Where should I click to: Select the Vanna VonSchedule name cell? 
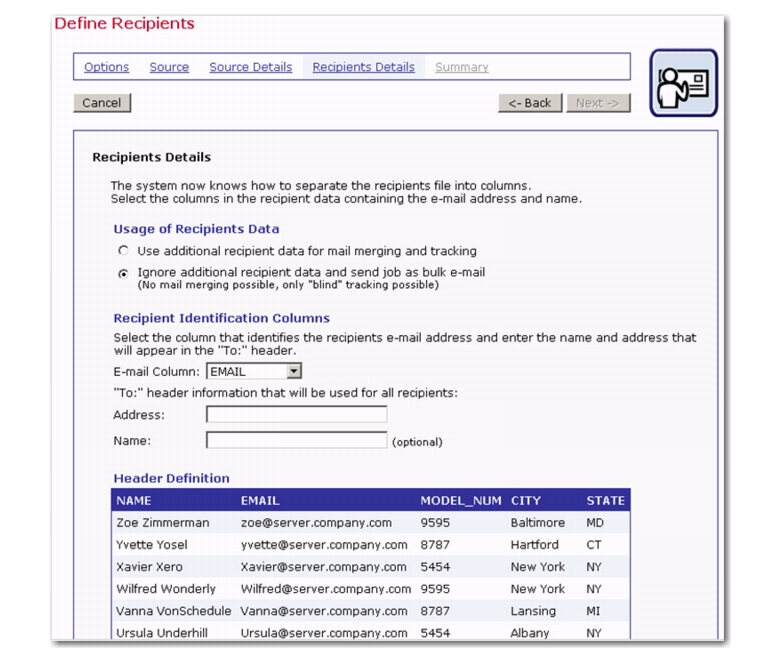click(x=174, y=611)
